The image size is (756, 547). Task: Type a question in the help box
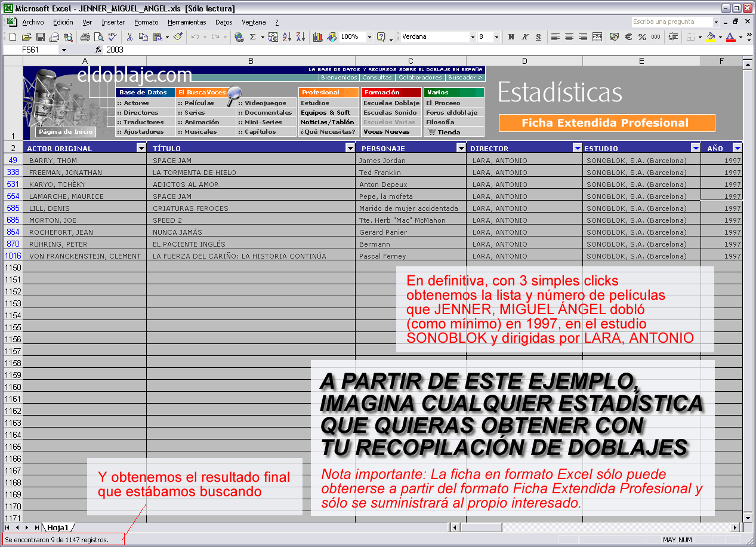tap(672, 22)
